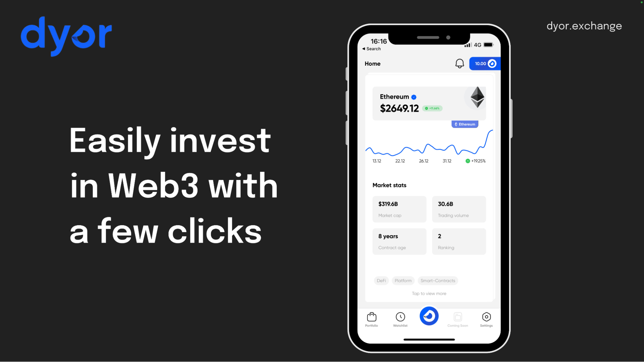Toggle Ethereum verified badge indicator

coord(414,97)
